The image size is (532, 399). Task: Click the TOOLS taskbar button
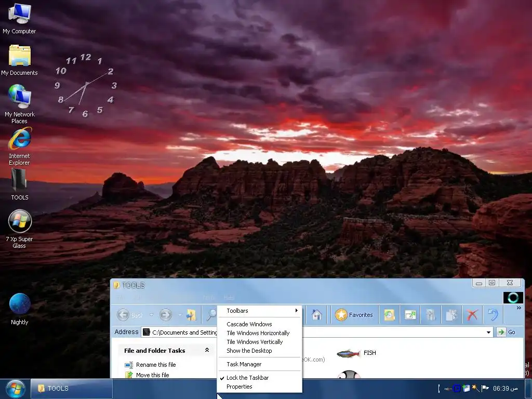click(x=72, y=389)
